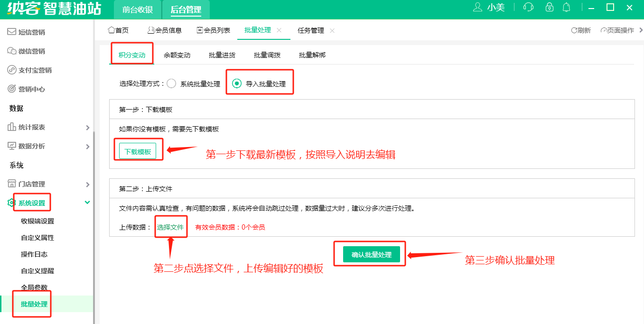Open 营销中心 in the sidebar
This screenshot has height=324, width=644.
(32, 89)
